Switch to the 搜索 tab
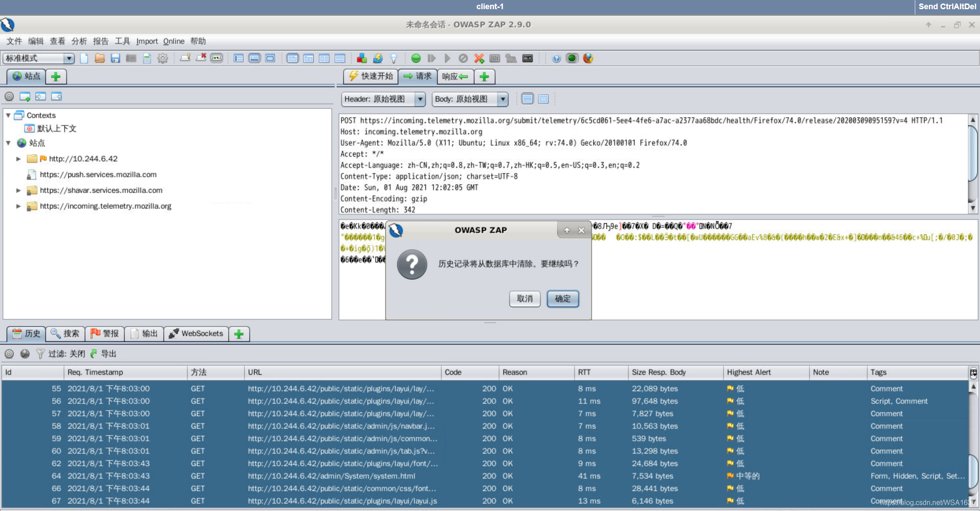The image size is (980, 511). (65, 333)
